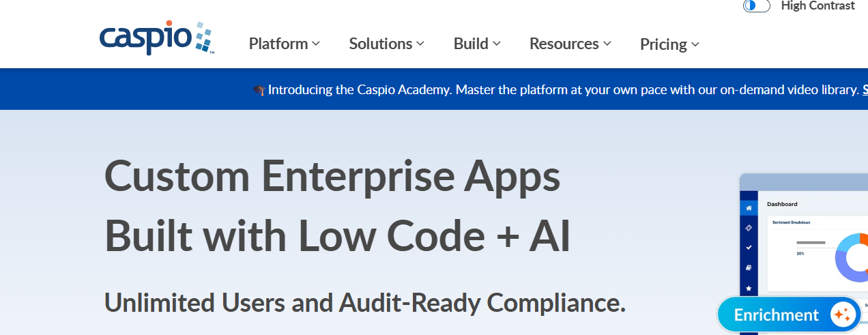This screenshot has width=868, height=335.
Task: Click the 'High Contrast' label
Action: pyautogui.click(x=818, y=5)
